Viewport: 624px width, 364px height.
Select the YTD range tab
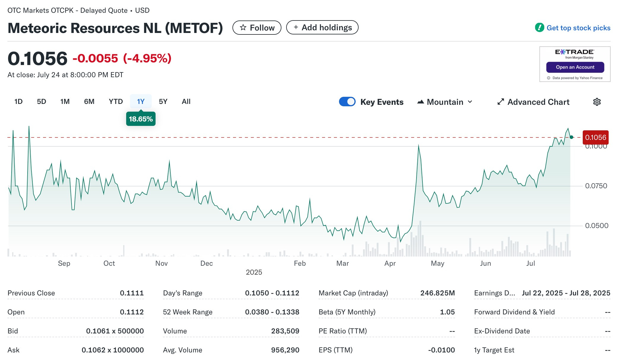[115, 102]
